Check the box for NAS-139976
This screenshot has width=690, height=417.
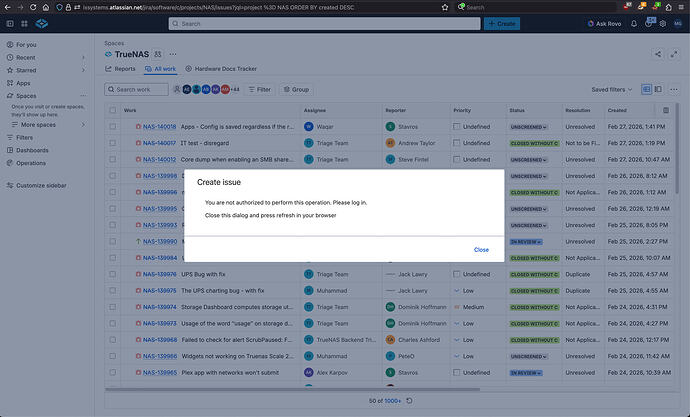(113, 274)
